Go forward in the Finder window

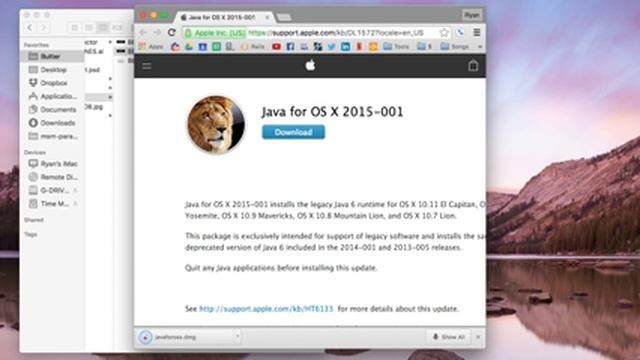pyautogui.click(x=43, y=27)
